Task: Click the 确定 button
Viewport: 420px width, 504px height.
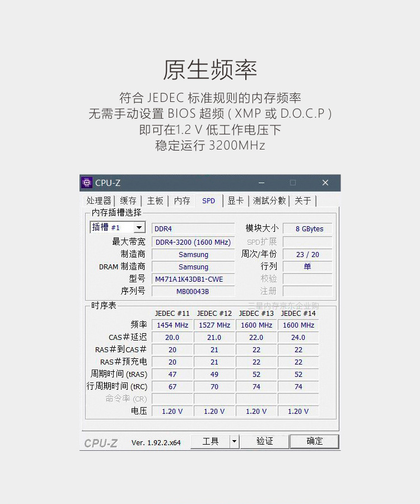Action: coord(314,441)
